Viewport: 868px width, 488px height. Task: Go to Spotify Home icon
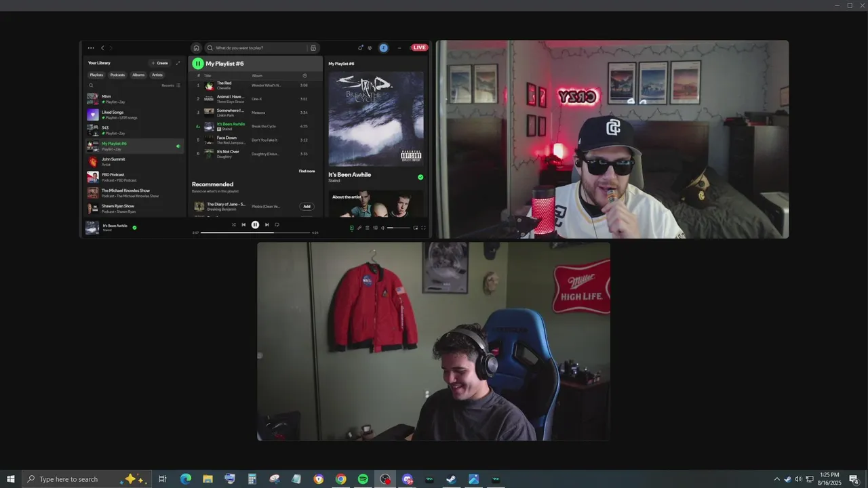tap(196, 48)
